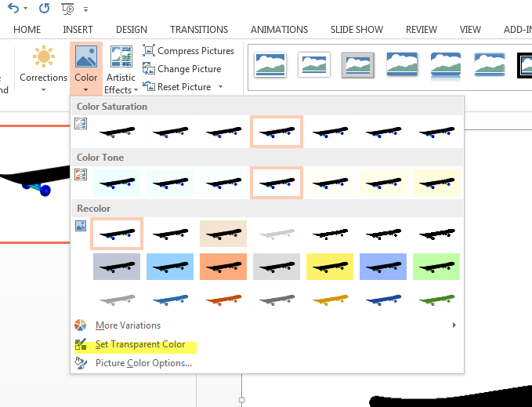
Task: Select Set Transparent Color option
Action: 140,344
